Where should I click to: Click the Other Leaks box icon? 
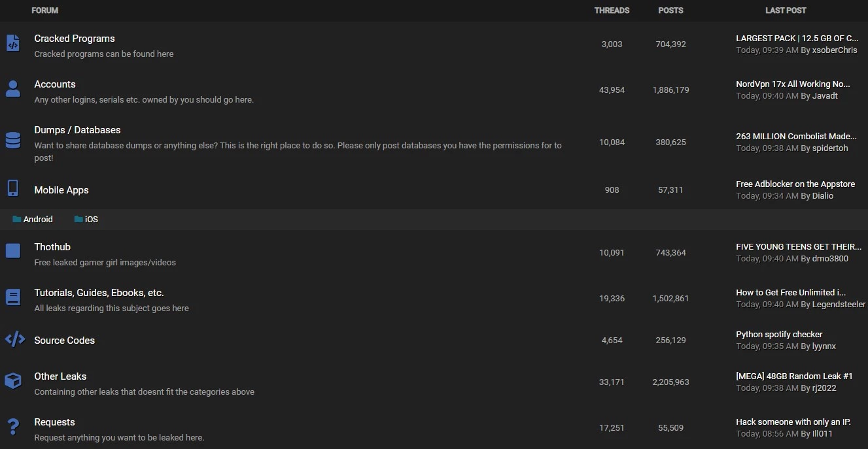click(x=12, y=381)
